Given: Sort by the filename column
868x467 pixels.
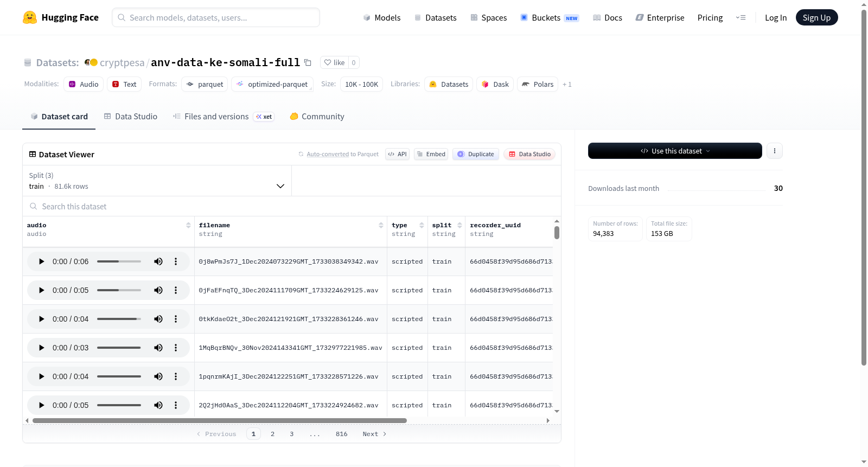Looking at the screenshot, I should pyautogui.click(x=381, y=225).
